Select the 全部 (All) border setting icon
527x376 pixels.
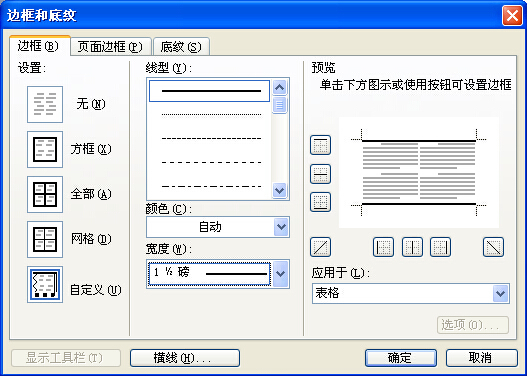(x=45, y=194)
